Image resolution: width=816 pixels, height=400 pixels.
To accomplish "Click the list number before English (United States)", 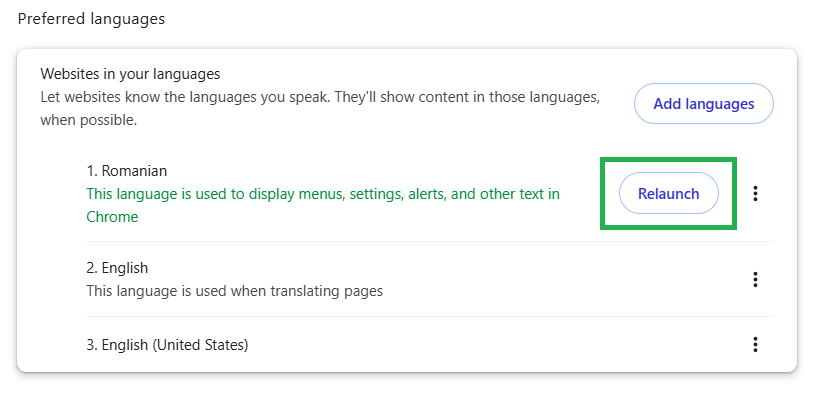I will 92,344.
